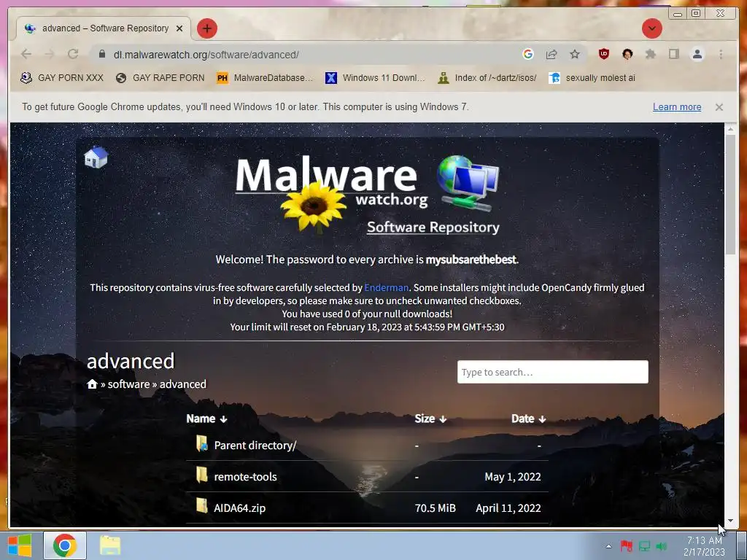Open the 'remote-tools' folder
The height and width of the screenshot is (560, 747).
[x=245, y=477]
